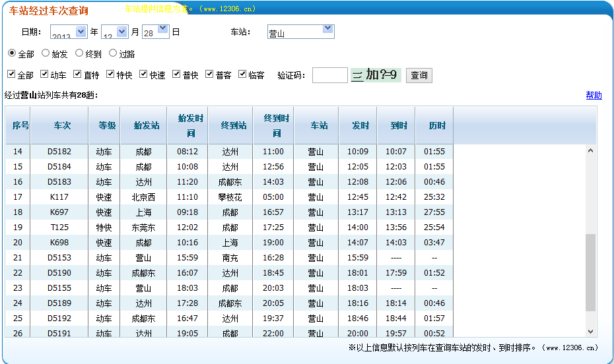Click the 发时 column header
The height and width of the screenshot is (364, 614).
pos(360,125)
